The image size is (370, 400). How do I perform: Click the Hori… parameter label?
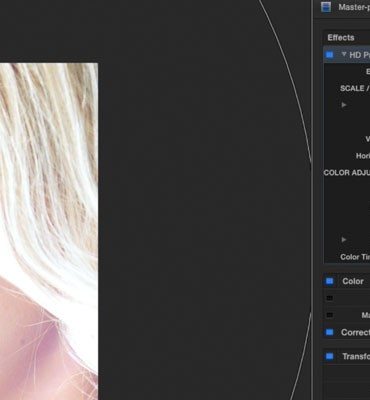point(363,156)
